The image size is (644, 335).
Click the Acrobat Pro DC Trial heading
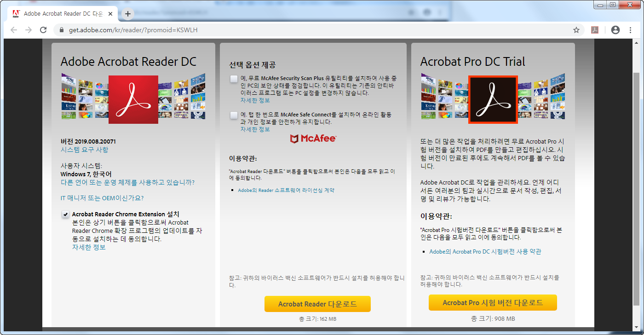coord(472,62)
